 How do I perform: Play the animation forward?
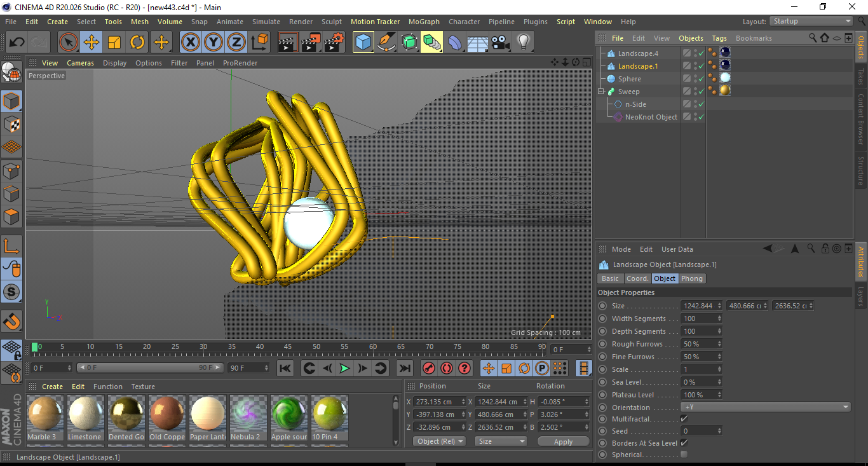click(x=344, y=368)
